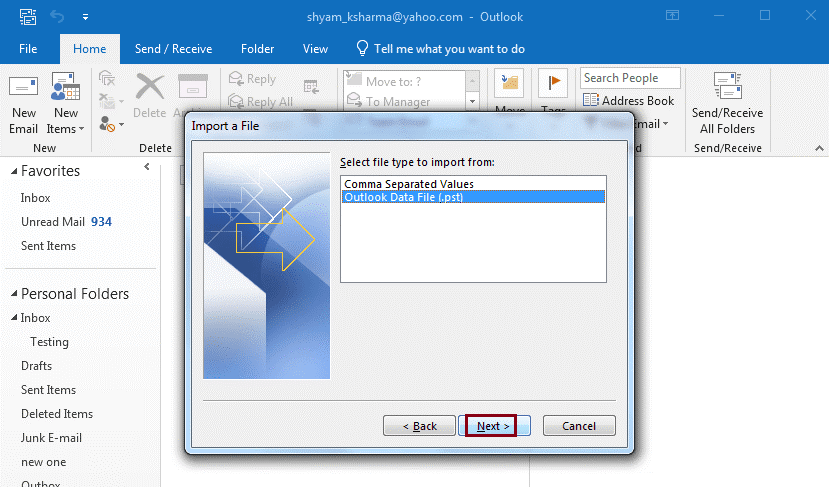The width and height of the screenshot is (829, 487).
Task: Switch to the Home tab
Action: (89, 49)
